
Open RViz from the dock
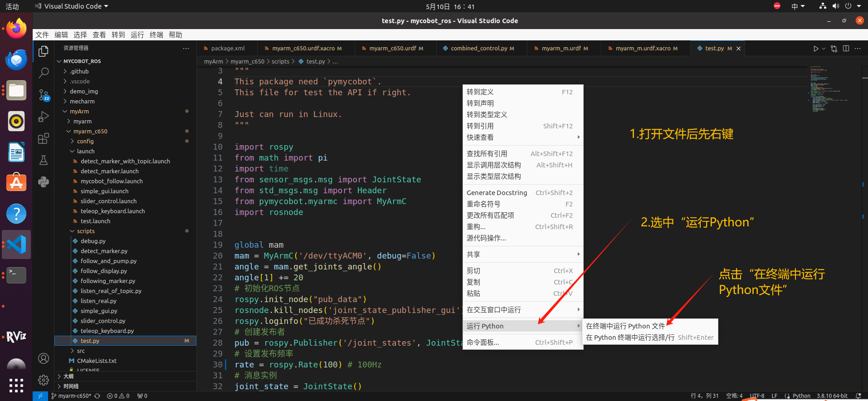pos(16,337)
